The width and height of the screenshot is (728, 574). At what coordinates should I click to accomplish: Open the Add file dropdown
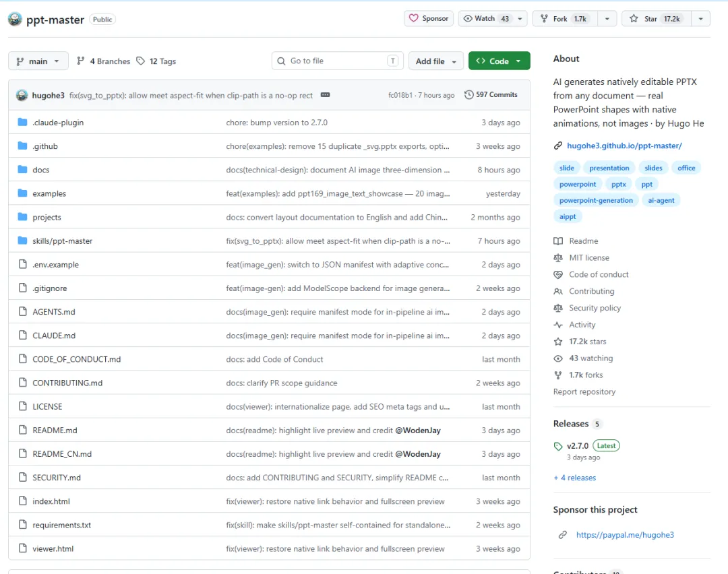click(435, 61)
